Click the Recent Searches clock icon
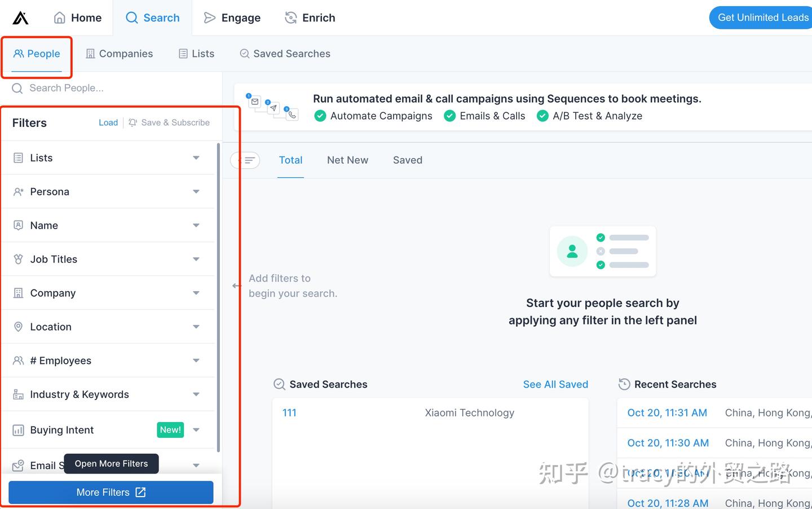812x509 pixels. pyautogui.click(x=624, y=384)
